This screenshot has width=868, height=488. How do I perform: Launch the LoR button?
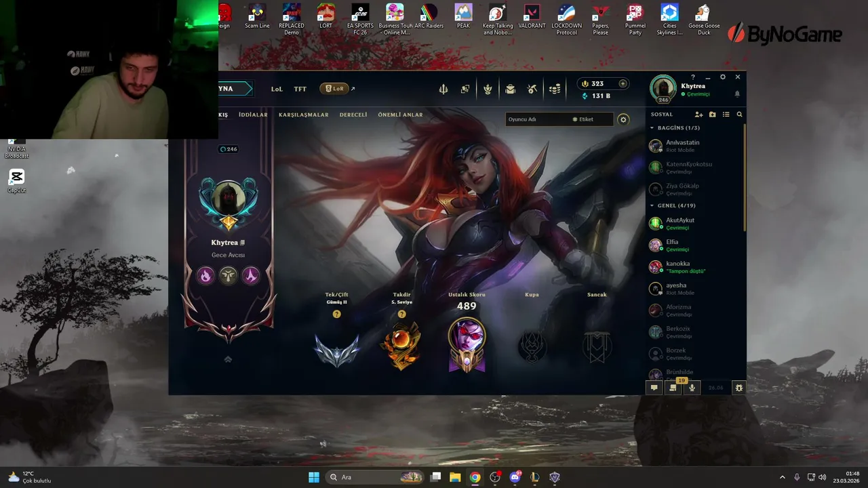[334, 89]
